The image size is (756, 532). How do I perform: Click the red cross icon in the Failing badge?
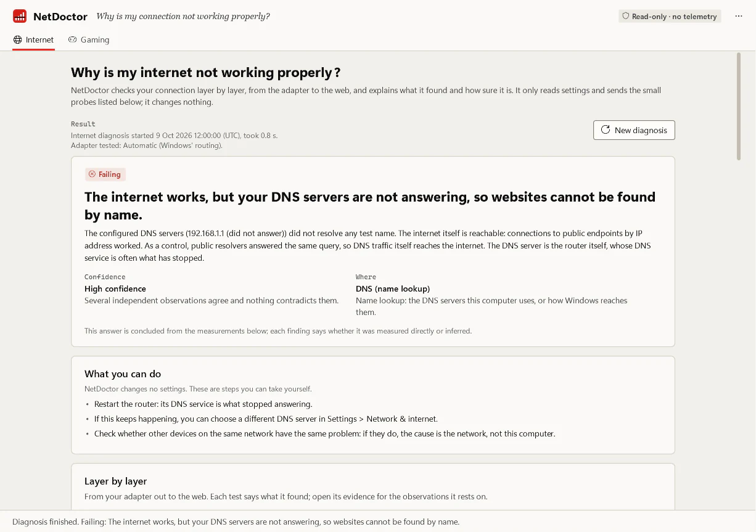click(92, 174)
